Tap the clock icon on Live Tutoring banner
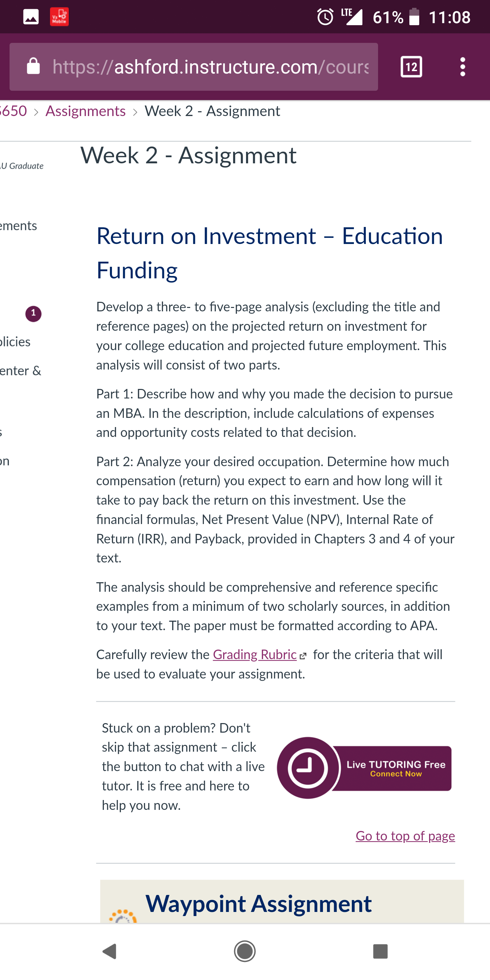 [308, 768]
